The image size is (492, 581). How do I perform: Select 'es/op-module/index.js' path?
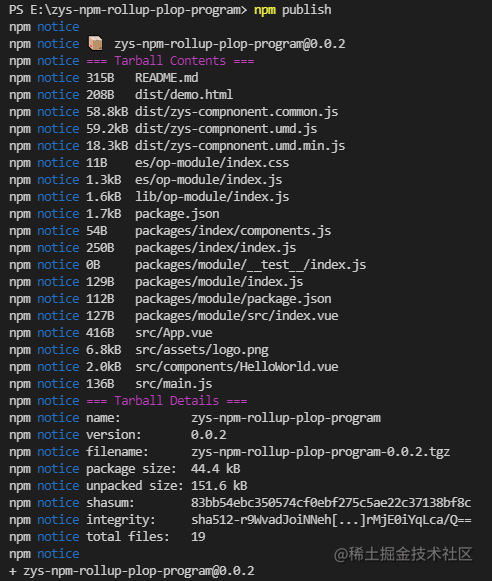click(x=209, y=180)
